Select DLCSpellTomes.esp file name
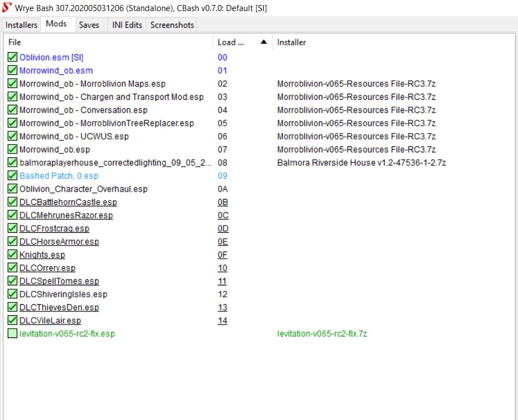 coord(59,281)
